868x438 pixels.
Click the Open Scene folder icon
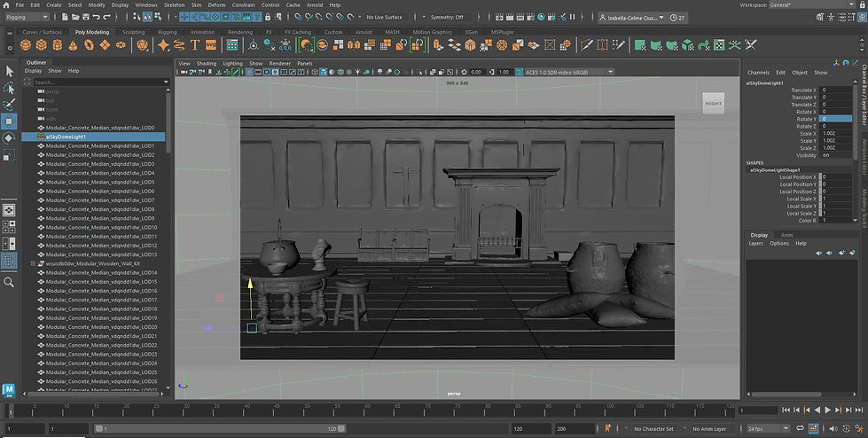pyautogui.click(x=76, y=17)
